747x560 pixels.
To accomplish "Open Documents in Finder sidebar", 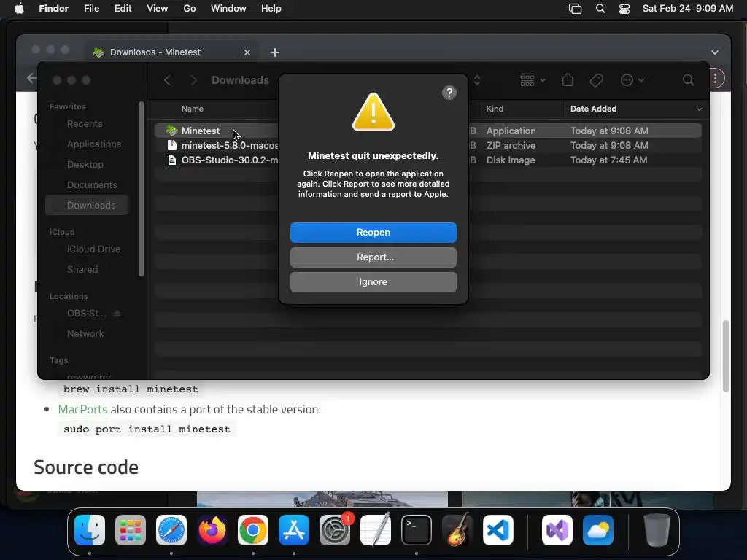I will (92, 184).
